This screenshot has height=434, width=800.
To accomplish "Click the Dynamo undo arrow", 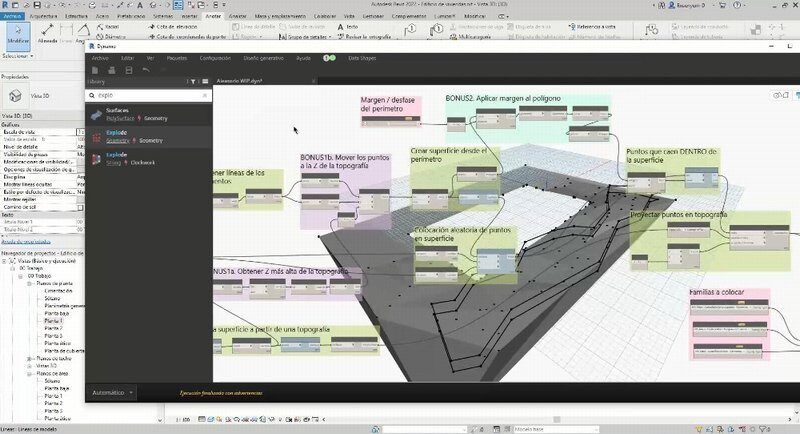I will pyautogui.click(x=147, y=70).
